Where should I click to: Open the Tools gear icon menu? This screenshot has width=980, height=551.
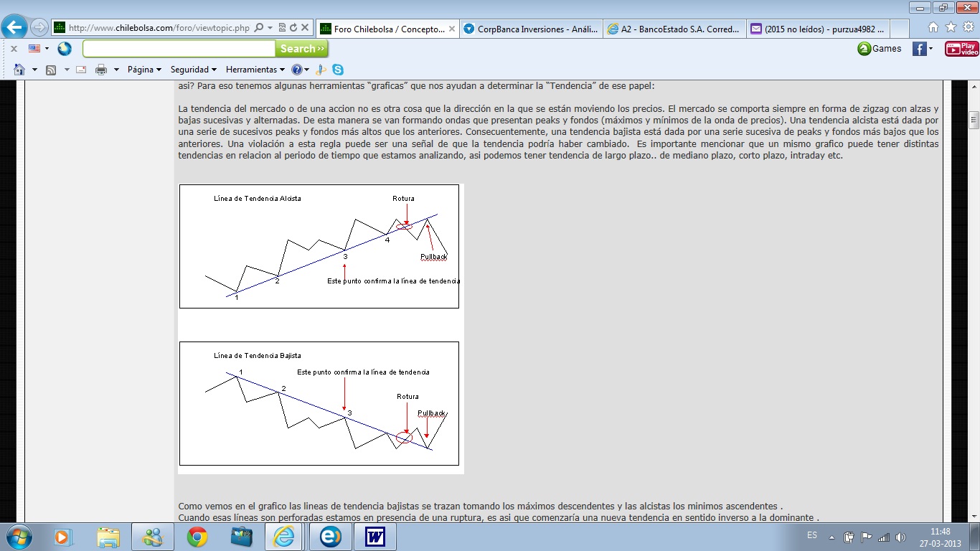[968, 27]
